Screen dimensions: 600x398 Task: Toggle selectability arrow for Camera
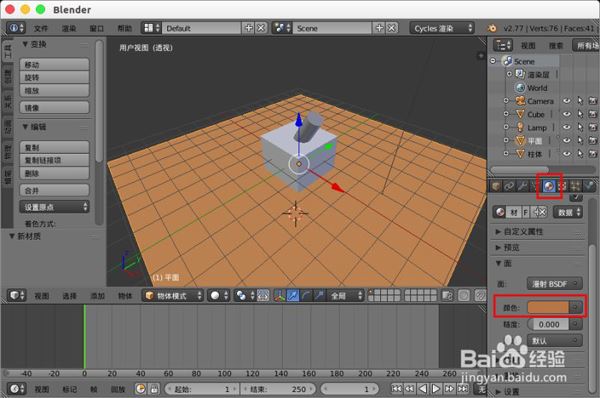(x=580, y=101)
